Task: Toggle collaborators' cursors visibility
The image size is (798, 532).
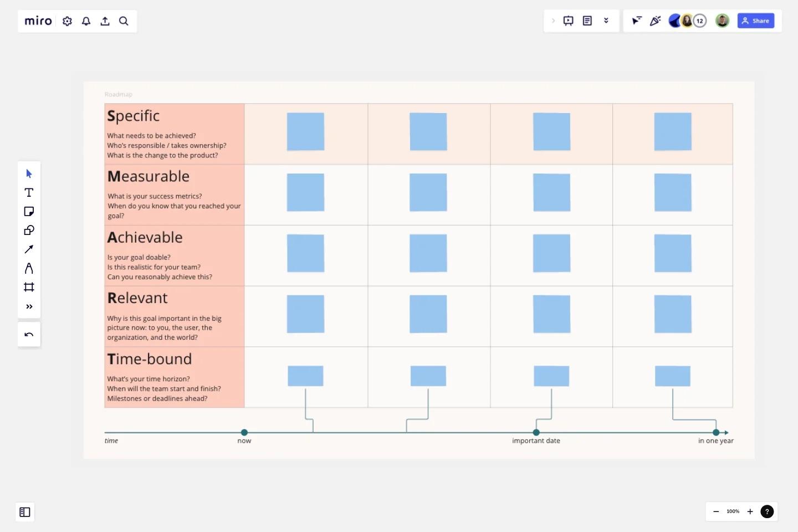Action: coord(636,21)
